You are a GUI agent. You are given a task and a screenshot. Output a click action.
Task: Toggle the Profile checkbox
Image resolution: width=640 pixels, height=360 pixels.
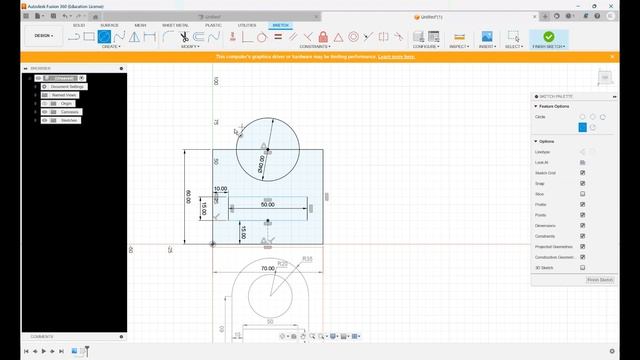point(582,204)
